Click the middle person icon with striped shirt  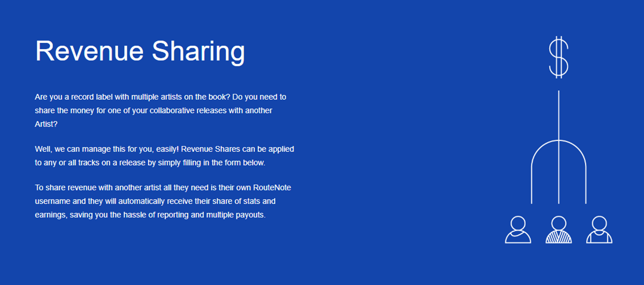559,230
